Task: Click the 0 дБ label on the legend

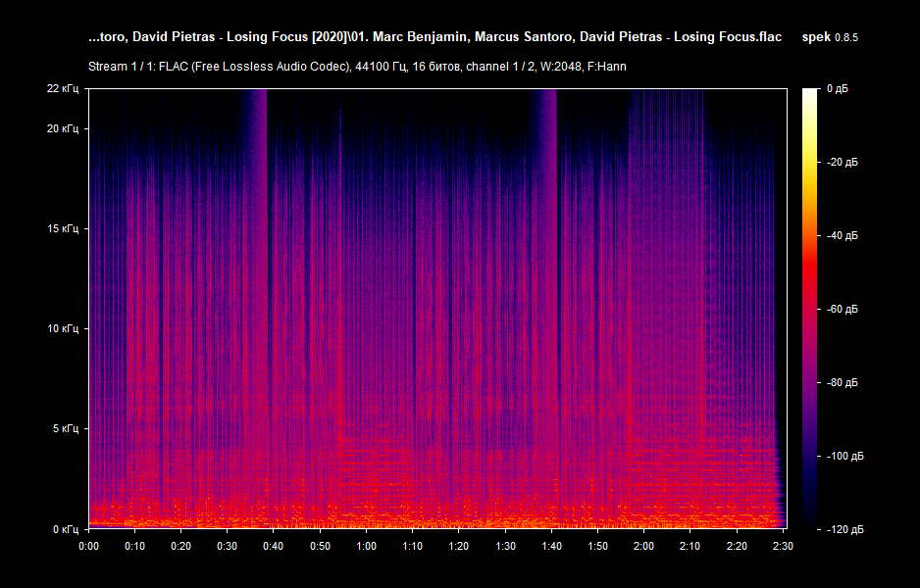Action: 839,88
